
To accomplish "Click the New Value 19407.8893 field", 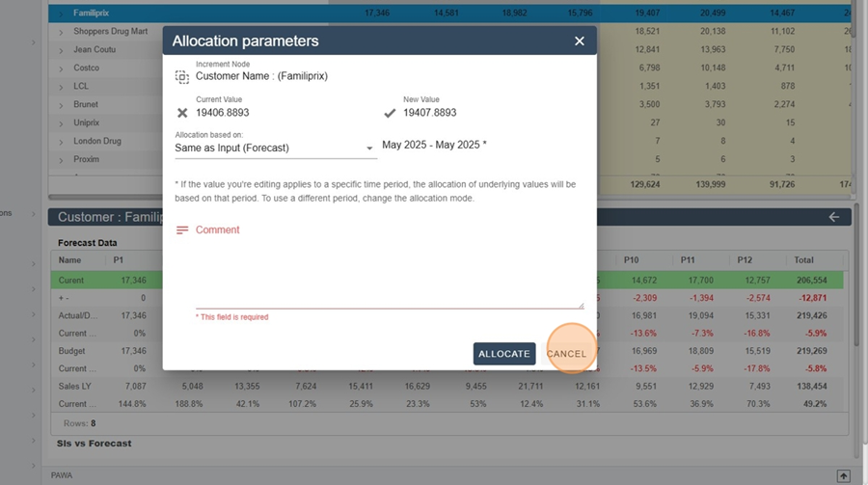I will tap(429, 113).
